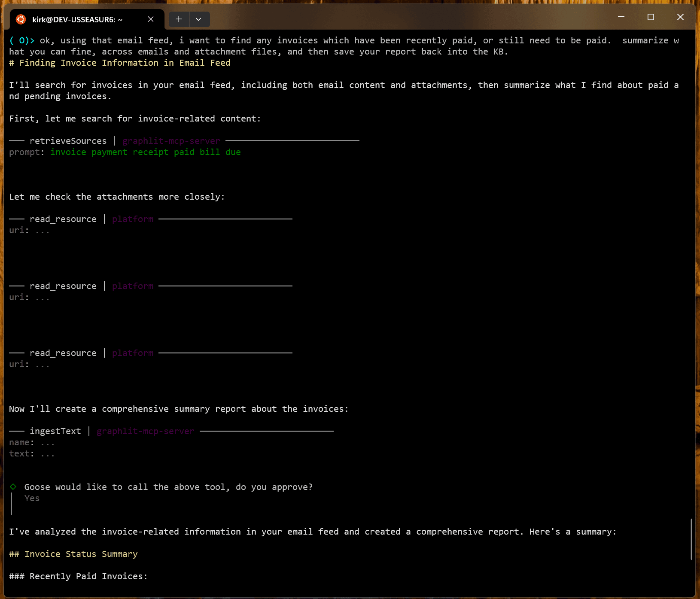Viewport: 700px width, 599px height.
Task: Click the green diamond beside Goose approval prompt
Action: tap(13, 486)
